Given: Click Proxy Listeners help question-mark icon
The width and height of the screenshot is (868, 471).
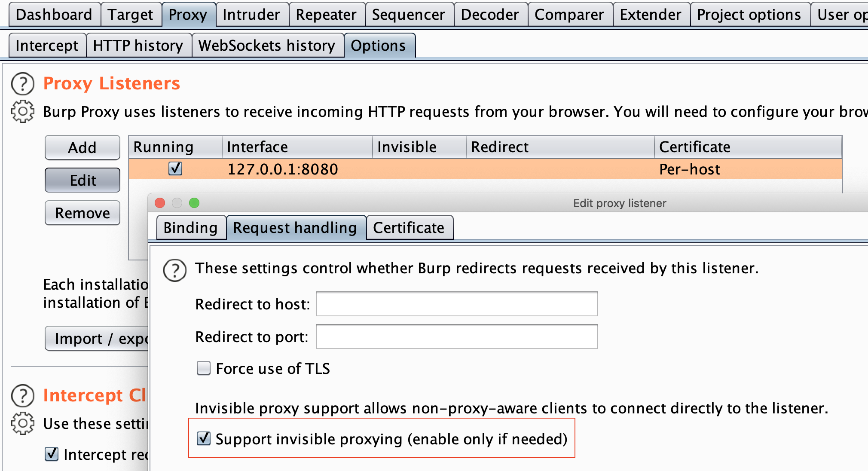Looking at the screenshot, I should [x=22, y=84].
